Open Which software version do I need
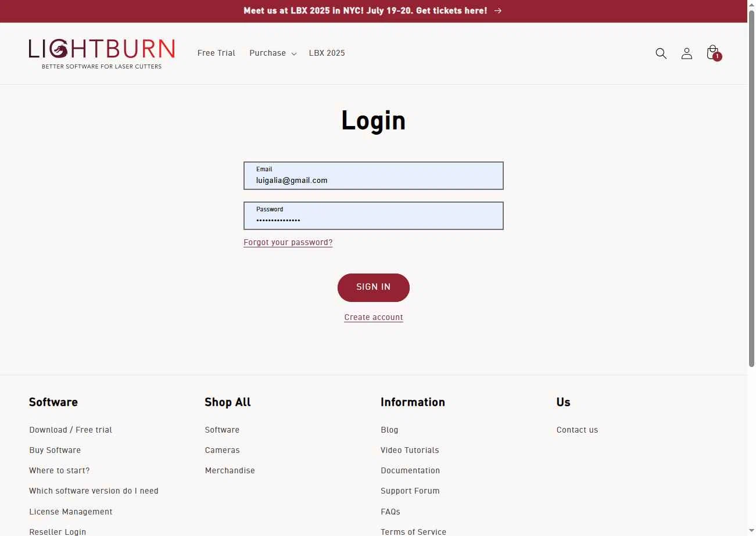The height and width of the screenshot is (536, 756). tap(94, 491)
